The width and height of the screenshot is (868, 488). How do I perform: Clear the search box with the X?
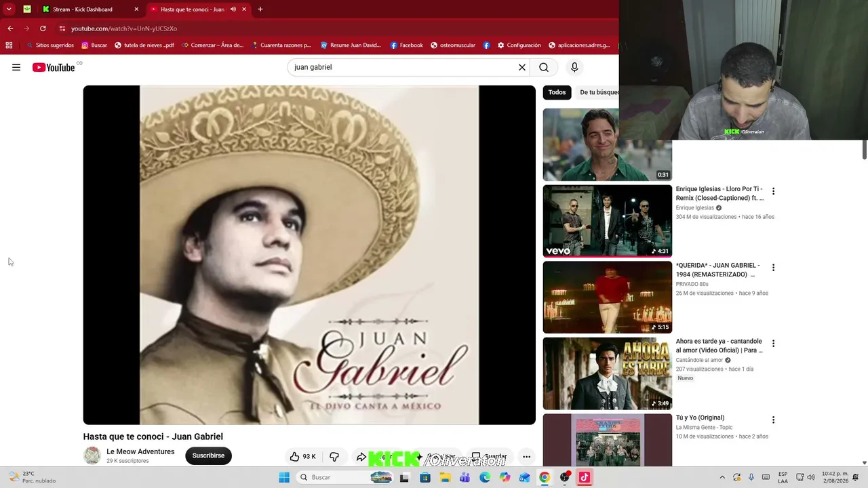coord(522,67)
